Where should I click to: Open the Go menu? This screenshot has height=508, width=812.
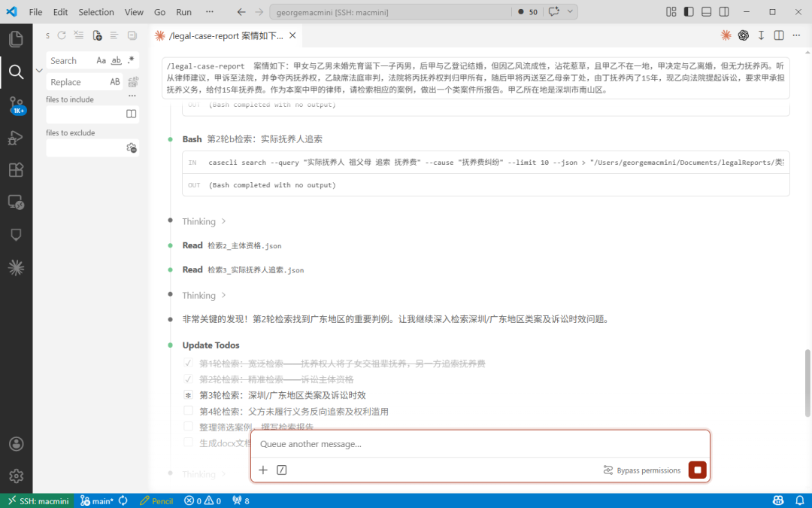(x=159, y=12)
